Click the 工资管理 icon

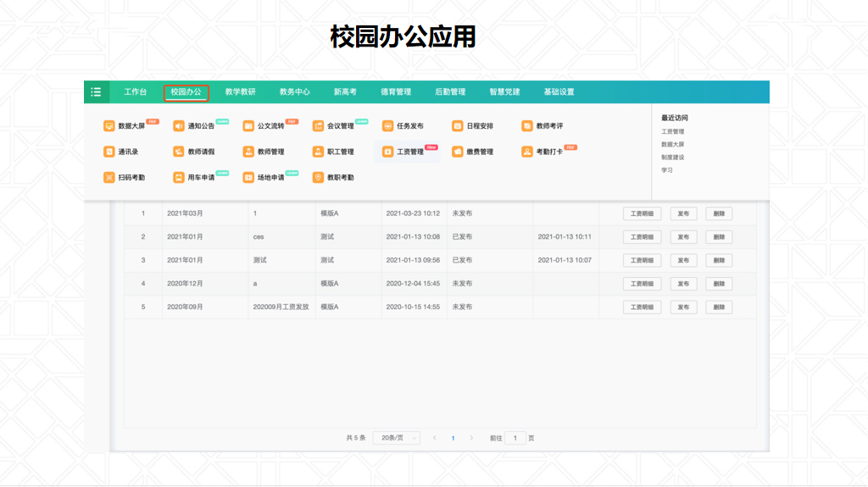click(x=388, y=152)
